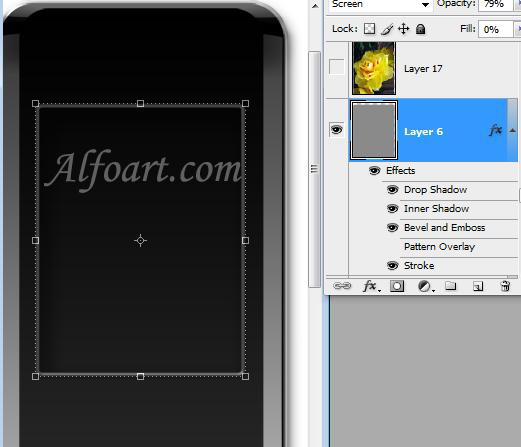Screen dimensions: 521x447
Task: Click the transform center reference point
Action: point(140,240)
